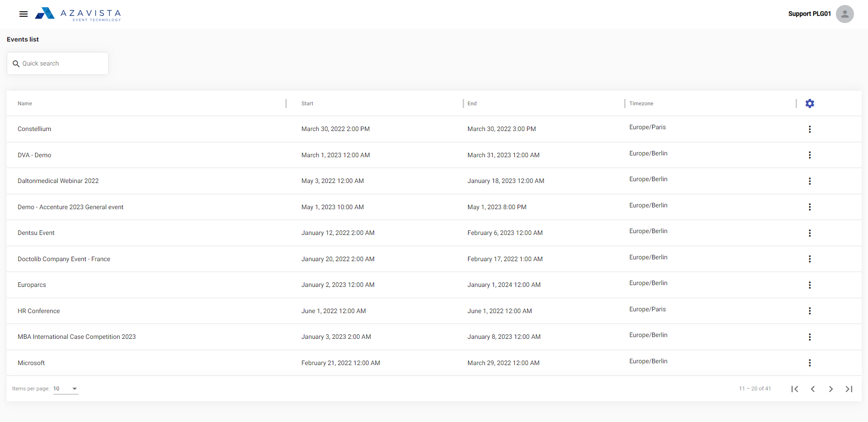The image size is (868, 422).
Task: Open the user avatar profile menu
Action: (844, 14)
